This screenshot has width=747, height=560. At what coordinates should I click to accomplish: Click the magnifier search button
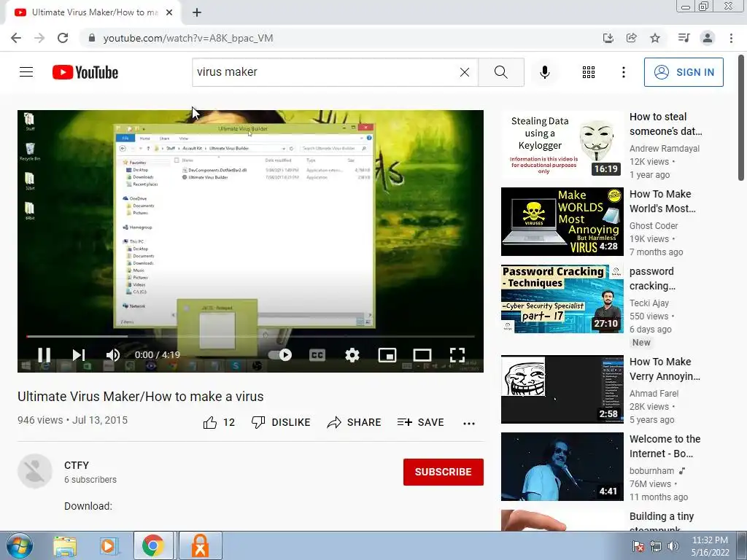click(500, 72)
